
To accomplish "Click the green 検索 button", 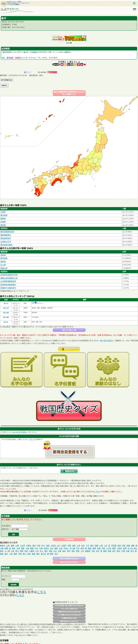I will (14, 535).
